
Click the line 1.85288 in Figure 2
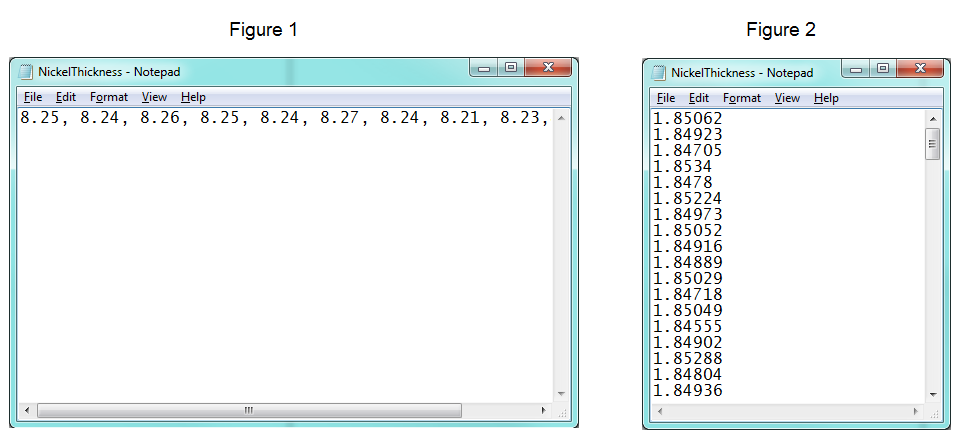point(687,358)
